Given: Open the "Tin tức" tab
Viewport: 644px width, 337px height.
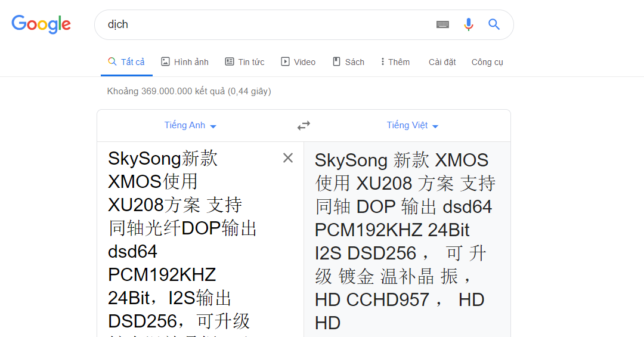Looking at the screenshot, I should click(245, 62).
